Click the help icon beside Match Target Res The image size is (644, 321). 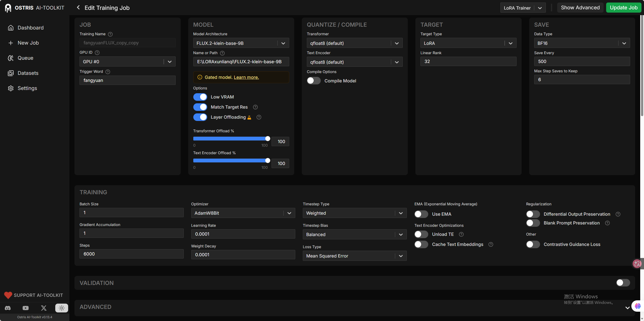point(255,107)
